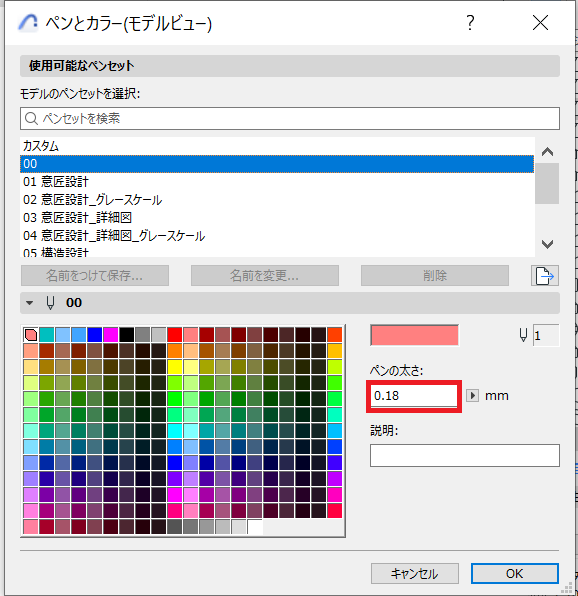Click the pen icon beside 00 header
This screenshot has height=596, width=578.
(x=50, y=303)
